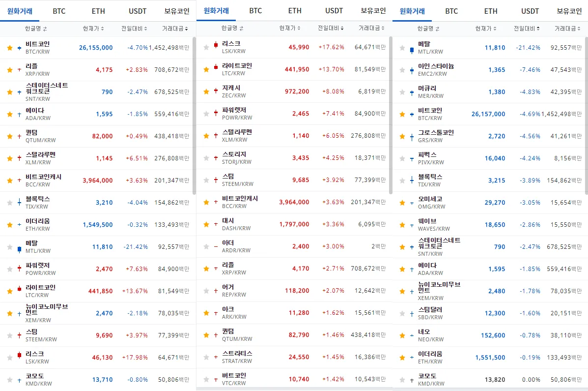This screenshot has height=391, width=588.
Task: Open 보유코인 tab above the 메탈 list
Action: pos(569,11)
